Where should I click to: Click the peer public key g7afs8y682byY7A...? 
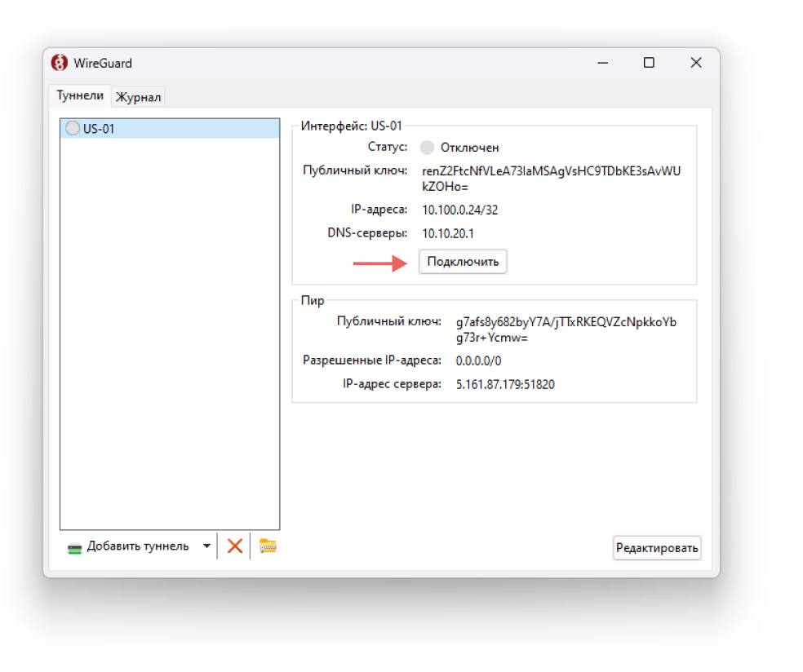(x=566, y=329)
